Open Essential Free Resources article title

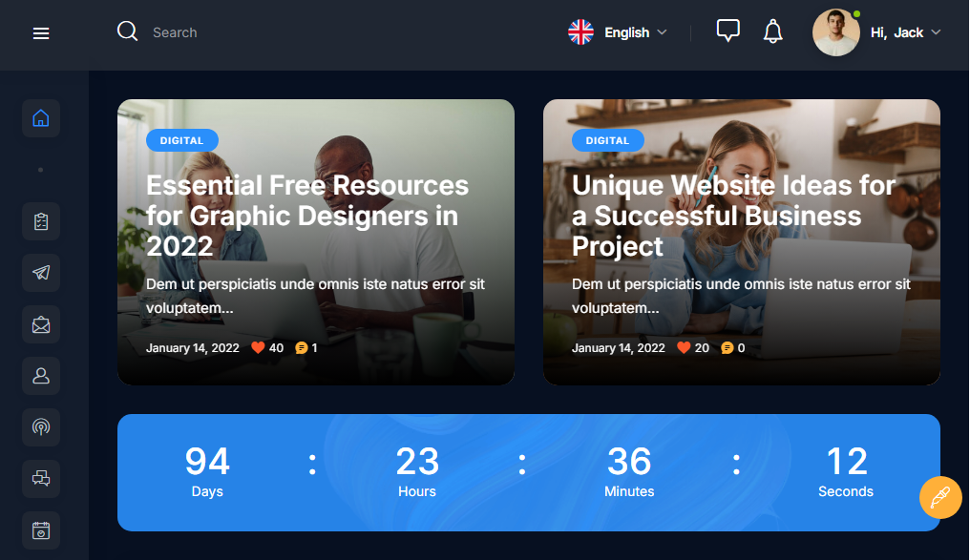[307, 216]
